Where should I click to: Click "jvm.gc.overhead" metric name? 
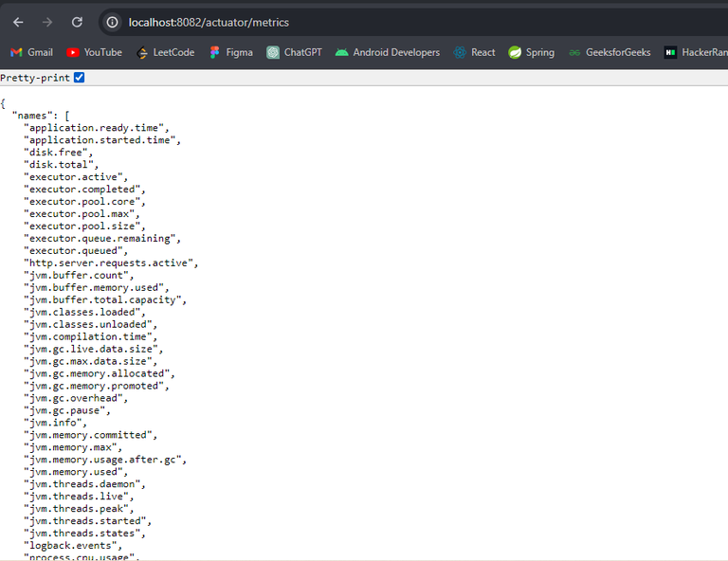[x=73, y=399]
